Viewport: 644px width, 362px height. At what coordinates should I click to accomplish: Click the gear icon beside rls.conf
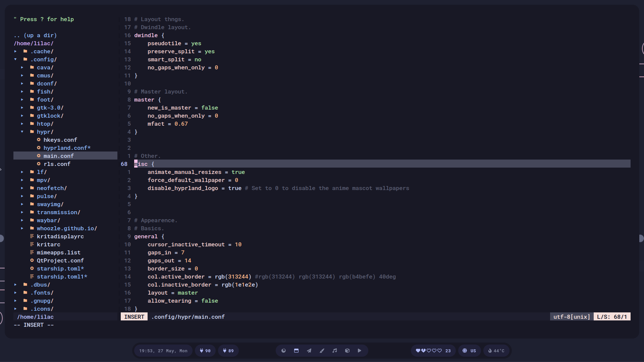[x=39, y=164]
